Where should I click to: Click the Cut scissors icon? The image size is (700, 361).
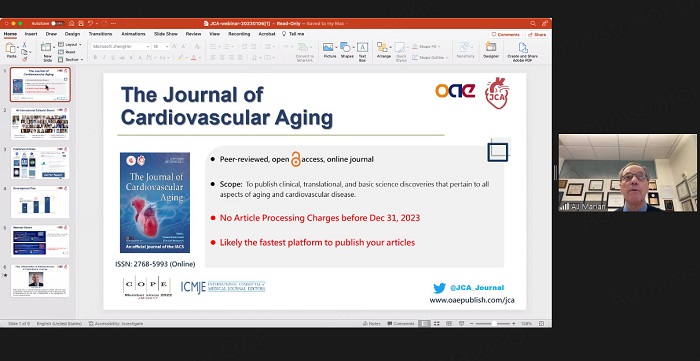point(25,45)
